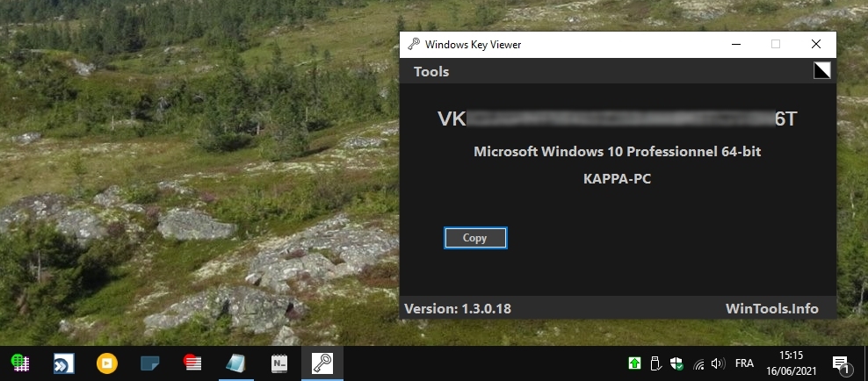Open the yellow circle play taskbar app

pyautogui.click(x=107, y=363)
